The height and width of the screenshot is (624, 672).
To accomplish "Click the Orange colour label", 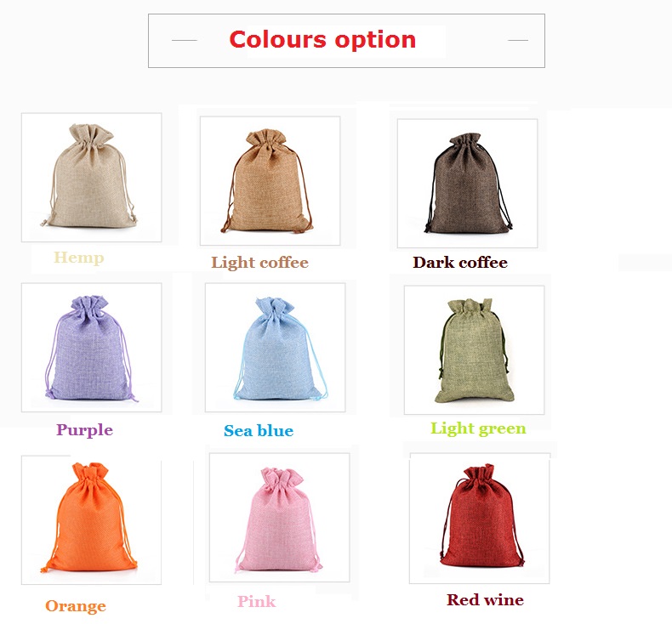I will [76, 606].
